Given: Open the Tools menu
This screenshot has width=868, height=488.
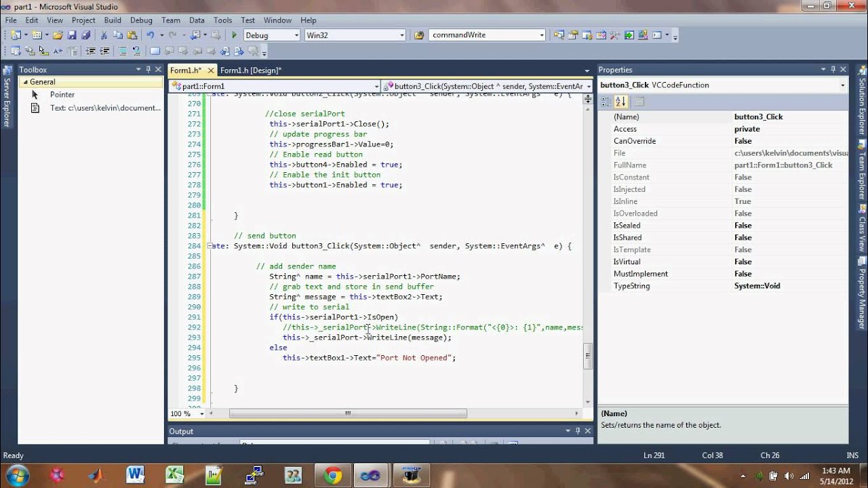Looking at the screenshot, I should pyautogui.click(x=222, y=20).
